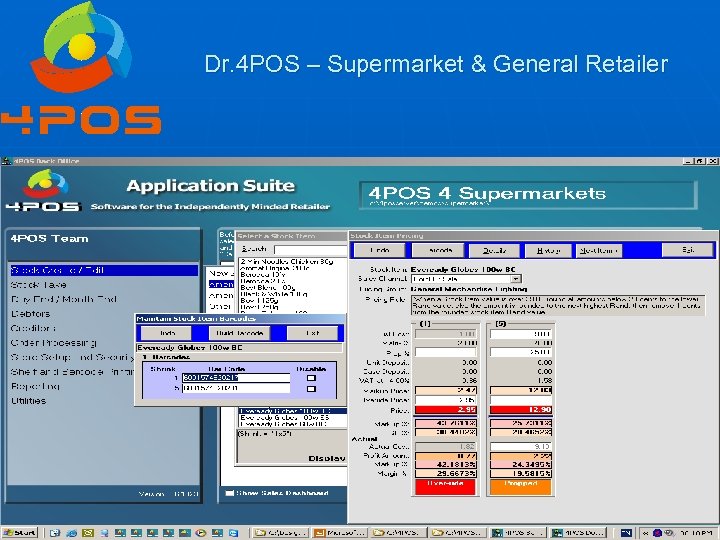Screen dimensions: 720x540
Task: Click the red status button under column (1)
Action: [445, 487]
